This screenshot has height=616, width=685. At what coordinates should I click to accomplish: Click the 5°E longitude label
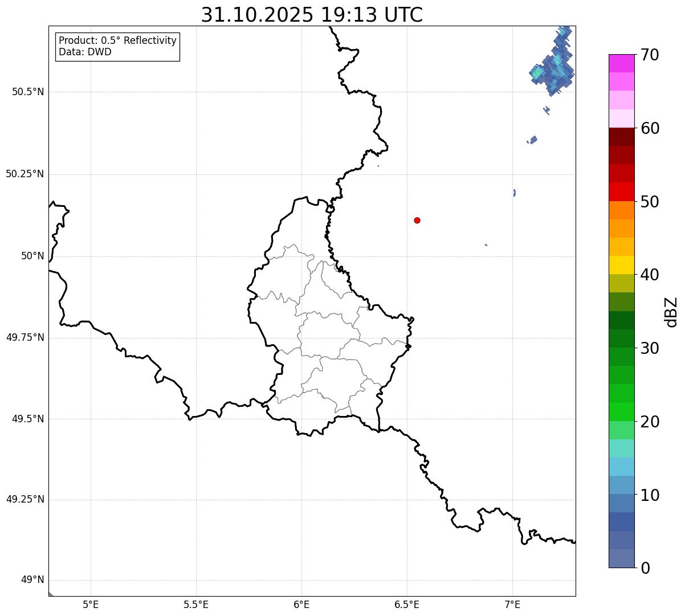pos(91,605)
